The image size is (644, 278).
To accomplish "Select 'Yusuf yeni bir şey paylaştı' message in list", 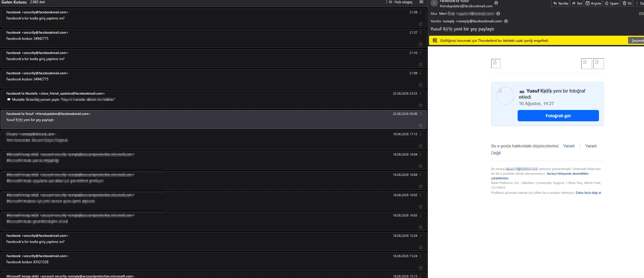I will [x=214, y=120].
